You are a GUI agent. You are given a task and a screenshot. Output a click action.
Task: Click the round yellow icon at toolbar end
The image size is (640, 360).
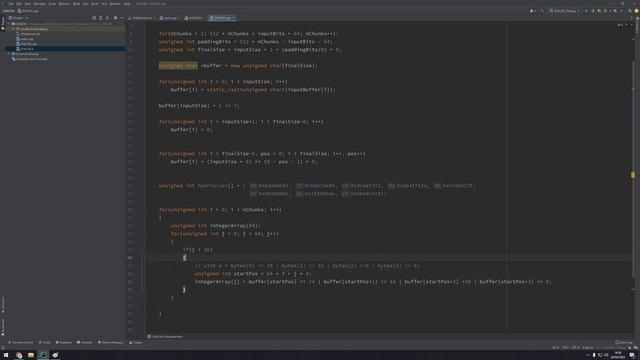pyautogui.click(x=636, y=11)
